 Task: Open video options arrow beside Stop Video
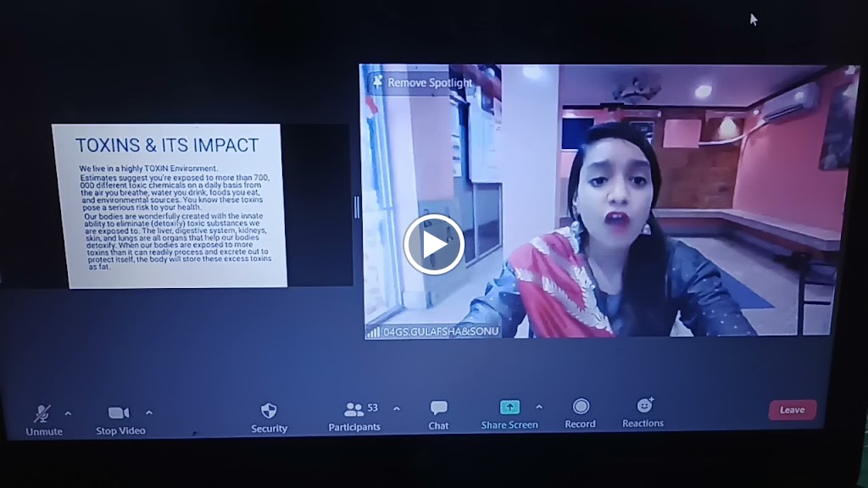pos(149,413)
